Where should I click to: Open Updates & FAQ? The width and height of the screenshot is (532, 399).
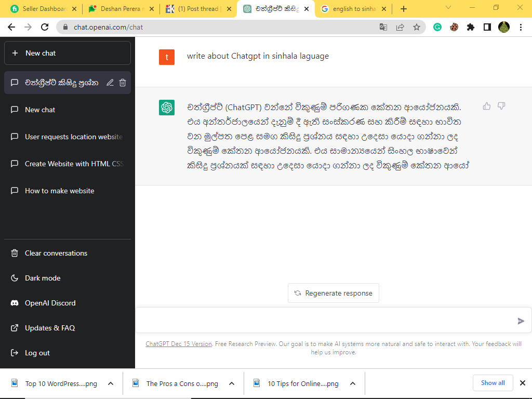point(67,328)
